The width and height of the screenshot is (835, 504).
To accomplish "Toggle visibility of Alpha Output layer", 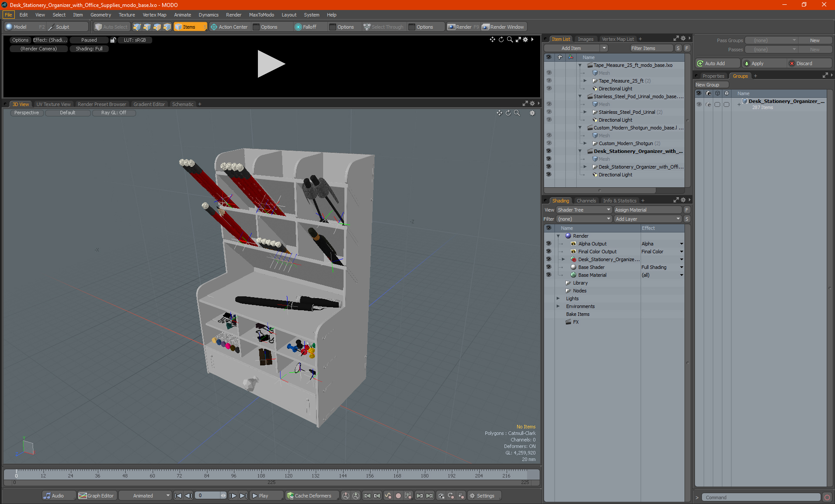I will pos(549,244).
